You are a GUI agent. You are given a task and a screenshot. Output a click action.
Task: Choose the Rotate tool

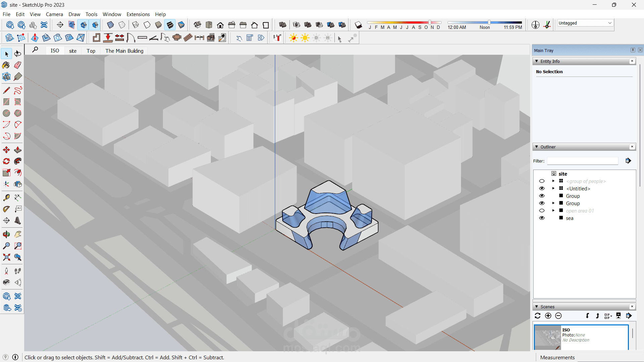tap(6, 161)
